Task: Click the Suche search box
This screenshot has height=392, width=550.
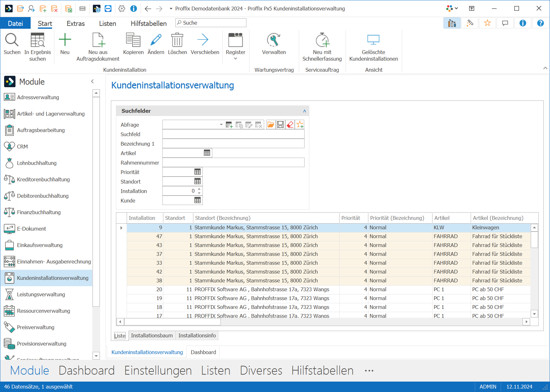Action: click(211, 23)
